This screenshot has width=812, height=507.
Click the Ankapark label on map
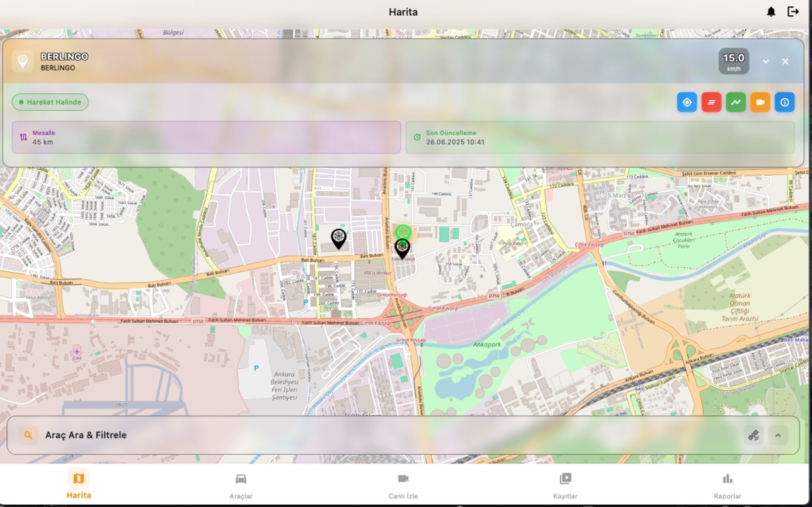488,344
